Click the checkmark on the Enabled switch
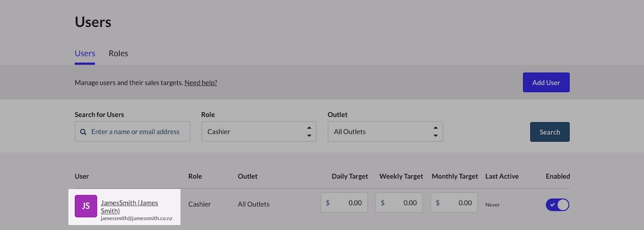The height and width of the screenshot is (230, 644). click(552, 205)
